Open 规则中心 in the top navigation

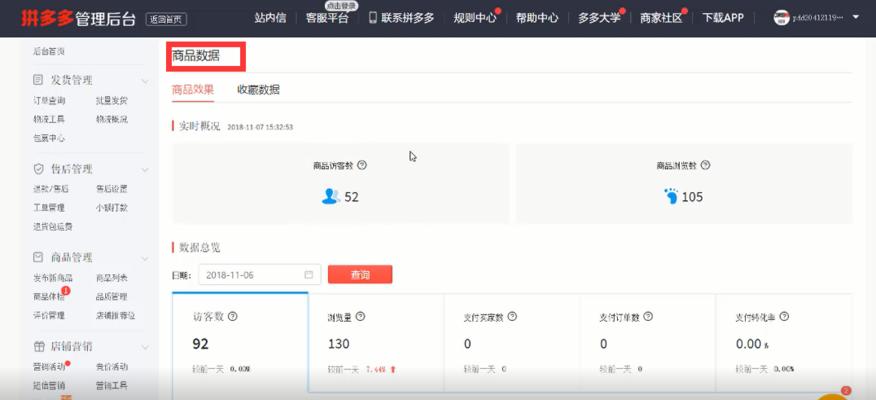pyautogui.click(x=475, y=18)
